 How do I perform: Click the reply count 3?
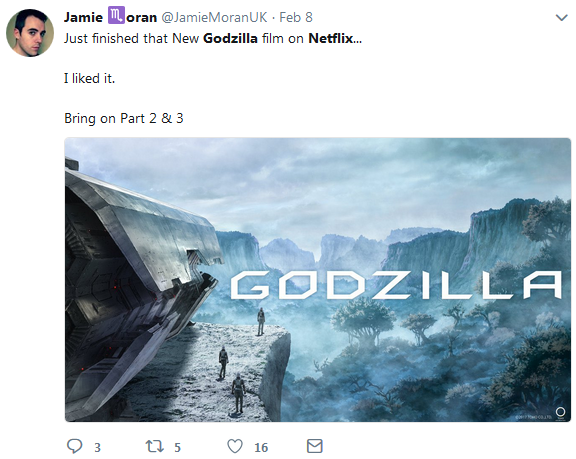[x=97, y=447]
